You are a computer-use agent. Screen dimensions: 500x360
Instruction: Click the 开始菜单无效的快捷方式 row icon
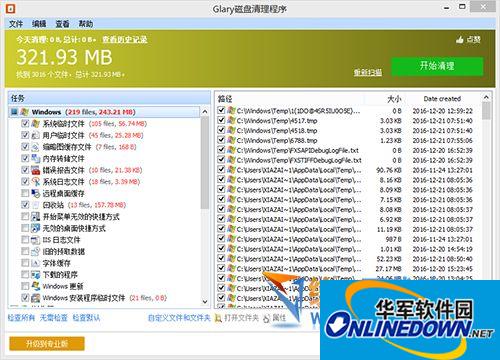[x=35, y=217]
